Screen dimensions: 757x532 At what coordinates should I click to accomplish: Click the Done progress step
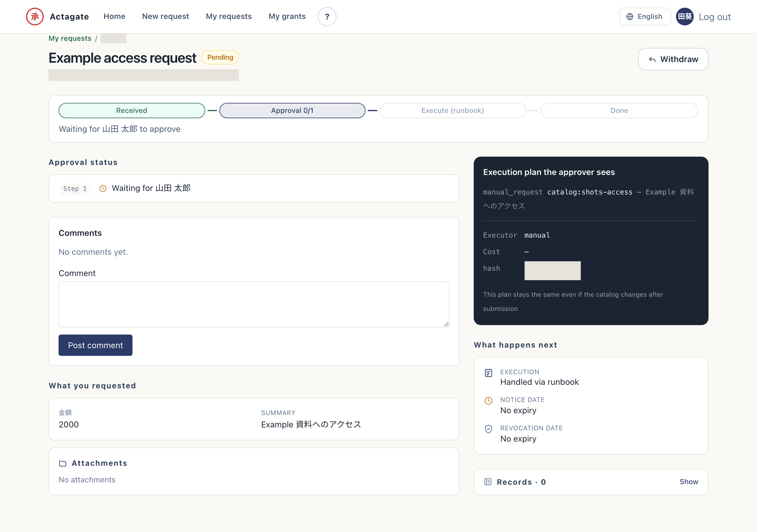pos(619,111)
